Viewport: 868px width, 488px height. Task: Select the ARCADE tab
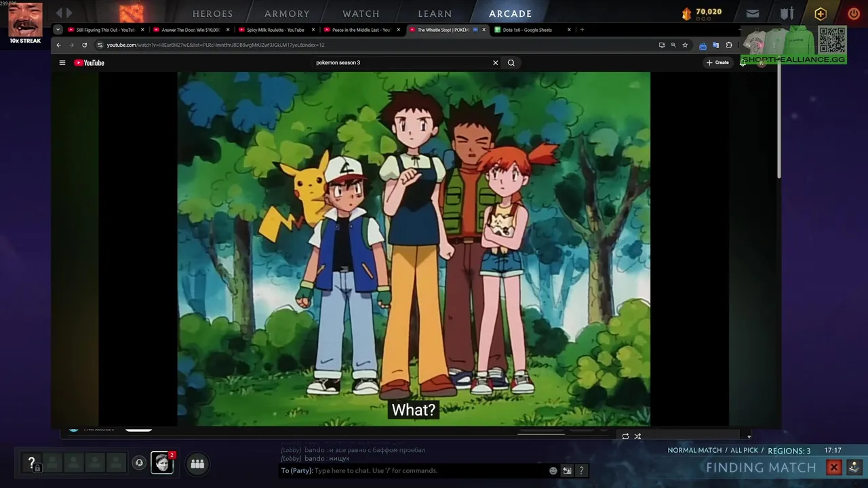pyautogui.click(x=511, y=14)
